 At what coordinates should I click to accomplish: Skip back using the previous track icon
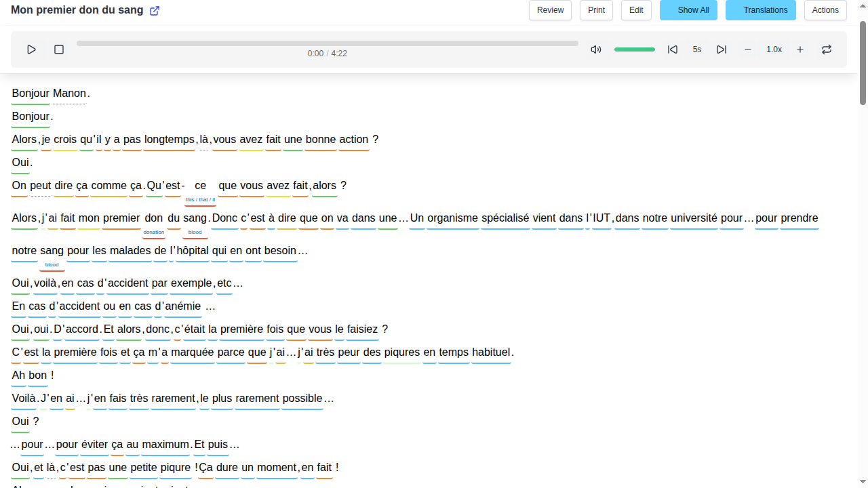673,49
